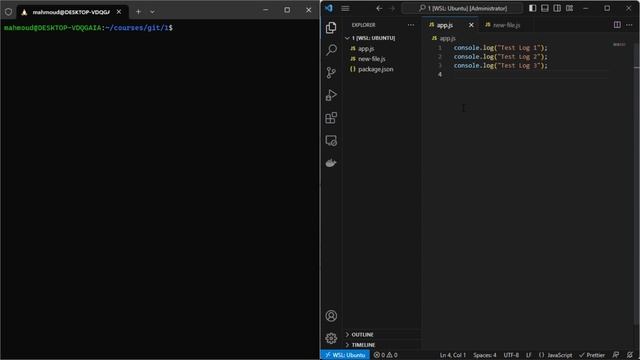Open Customize Layout icon in title bar
The image size is (640, 360).
click(569, 8)
